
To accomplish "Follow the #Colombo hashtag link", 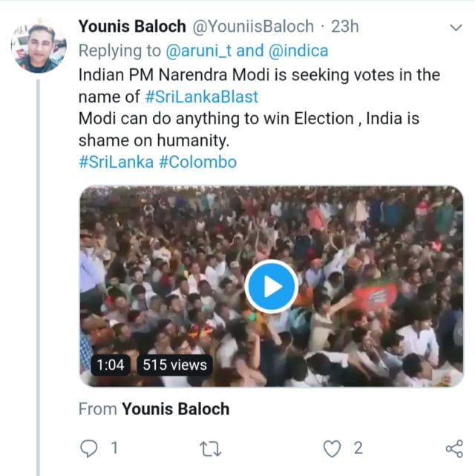I will [x=197, y=162].
